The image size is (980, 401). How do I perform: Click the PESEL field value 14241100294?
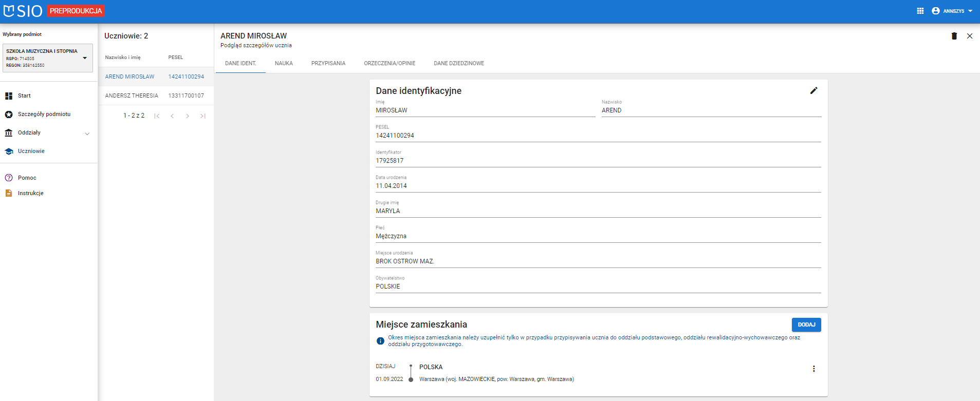click(x=395, y=136)
